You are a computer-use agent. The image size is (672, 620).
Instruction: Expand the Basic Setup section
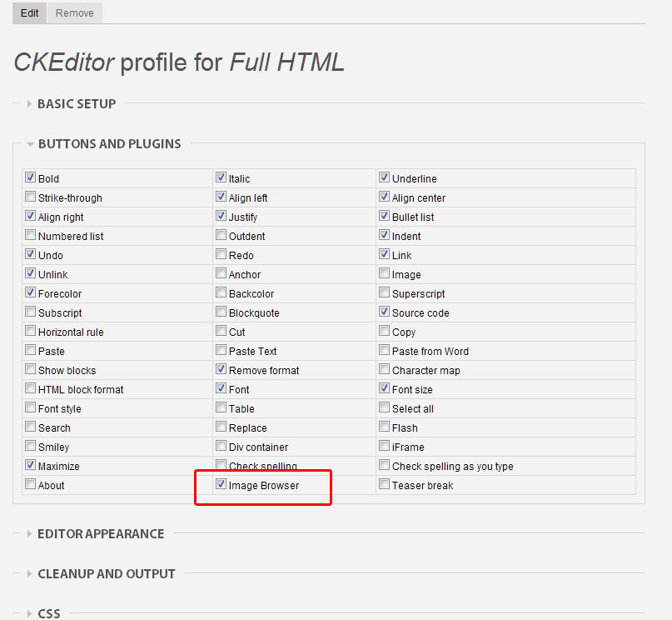click(29, 104)
